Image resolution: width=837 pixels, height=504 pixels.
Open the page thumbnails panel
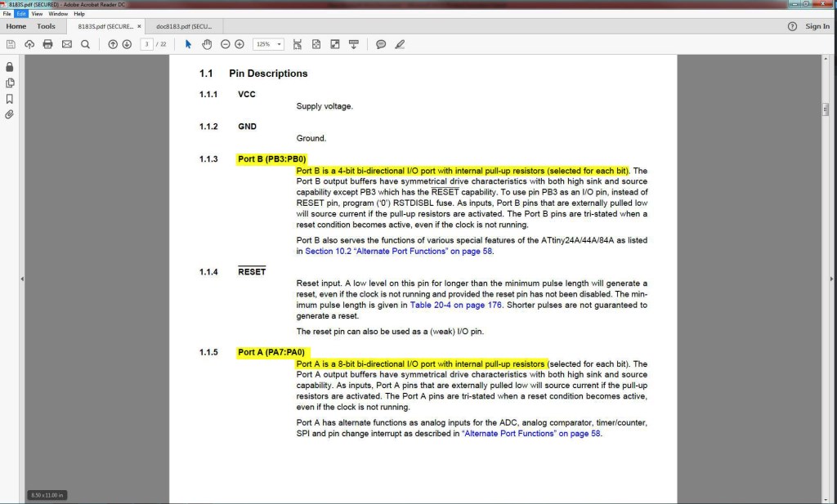click(10, 83)
